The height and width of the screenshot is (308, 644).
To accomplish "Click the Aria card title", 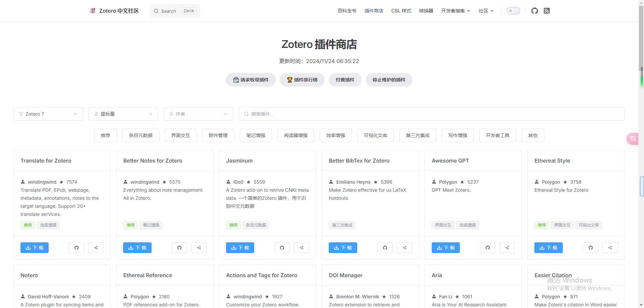I will pyautogui.click(x=437, y=275).
